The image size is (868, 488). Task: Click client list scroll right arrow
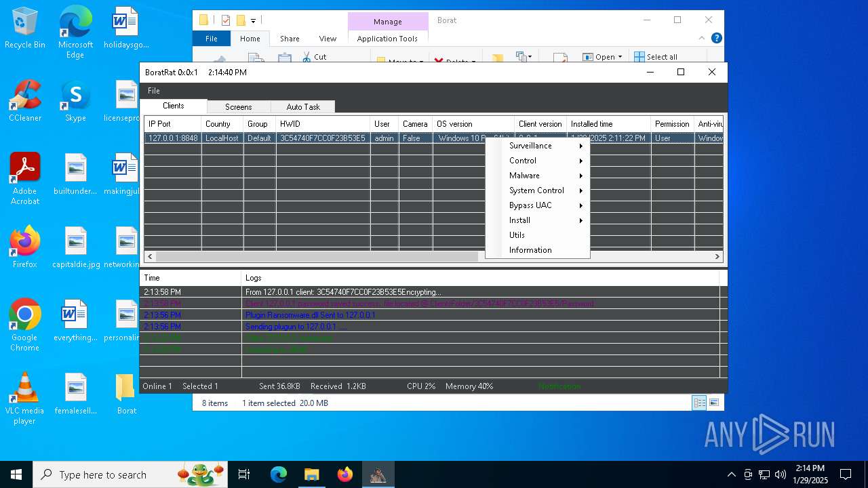point(717,256)
